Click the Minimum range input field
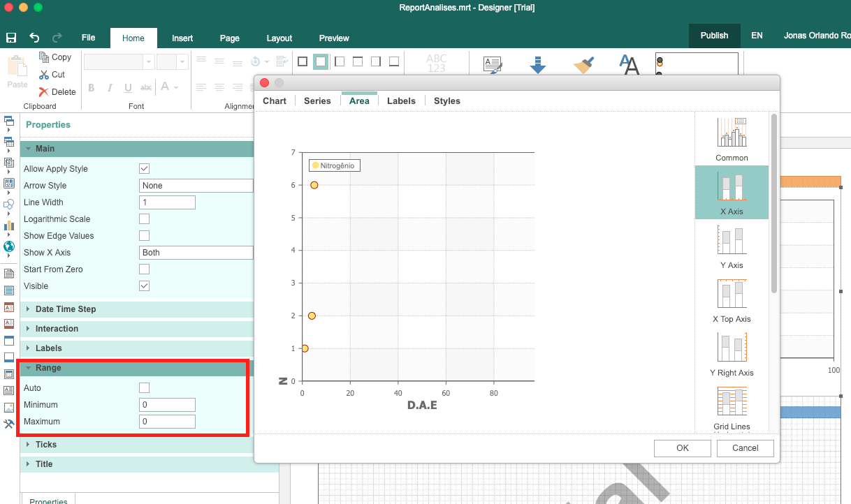The height and width of the screenshot is (504, 851). point(167,405)
